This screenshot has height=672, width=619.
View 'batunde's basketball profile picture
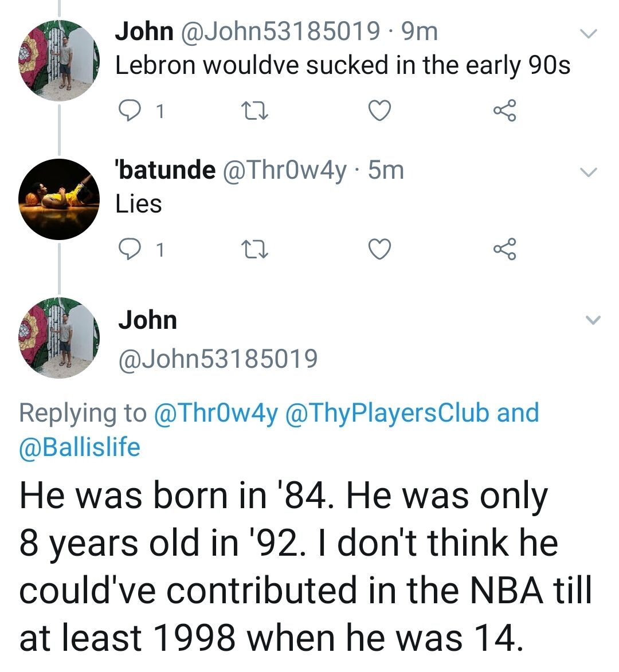(58, 199)
